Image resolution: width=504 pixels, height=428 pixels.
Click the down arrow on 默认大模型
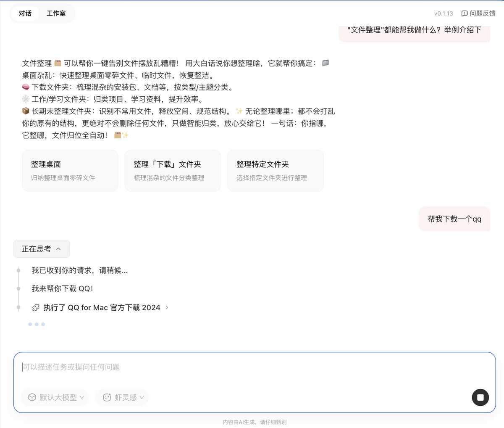pyautogui.click(x=82, y=397)
